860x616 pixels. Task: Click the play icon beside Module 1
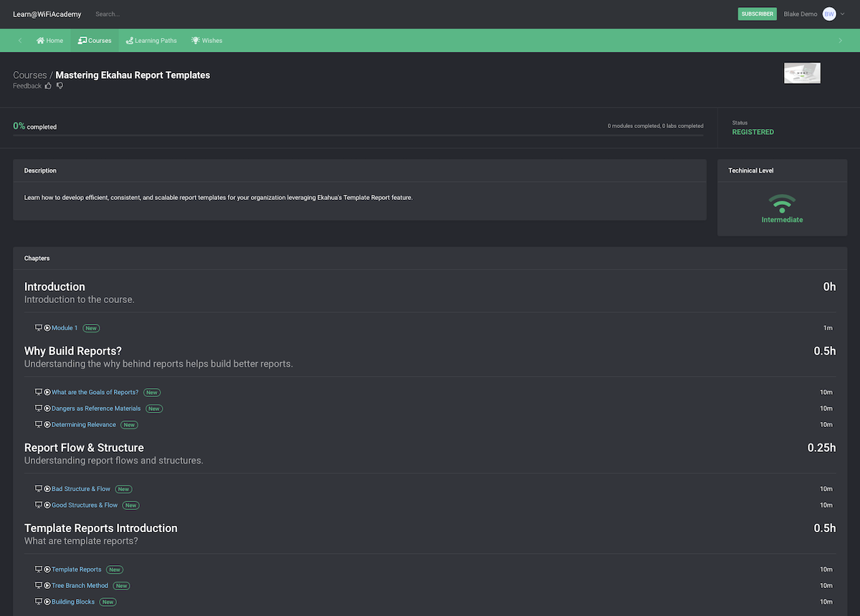47,328
